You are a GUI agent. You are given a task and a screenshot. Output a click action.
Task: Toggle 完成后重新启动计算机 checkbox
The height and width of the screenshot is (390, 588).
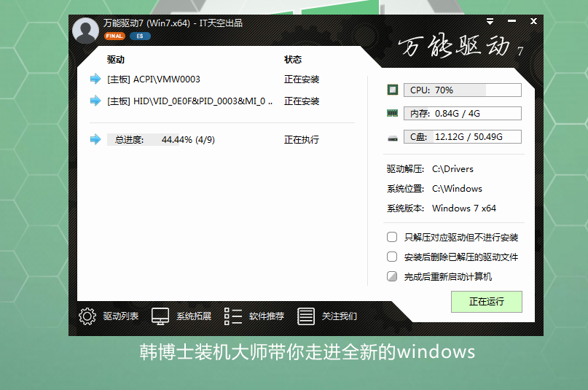(x=392, y=276)
